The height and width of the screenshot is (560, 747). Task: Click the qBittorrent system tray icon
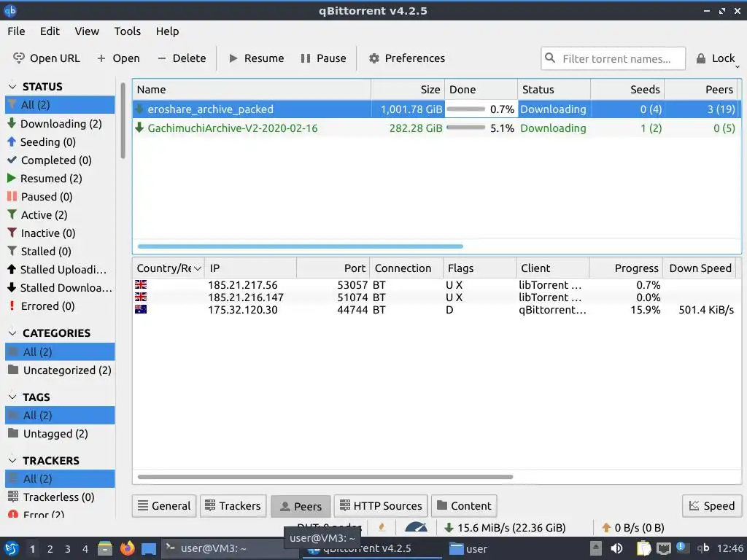click(x=704, y=548)
